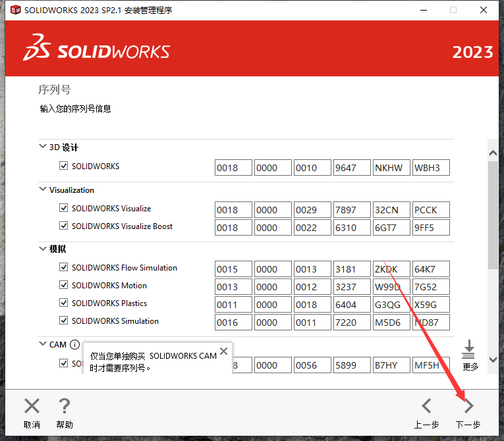Screen dimensions: 504x441
Task: Collapse the CAM section
Action: [42, 344]
